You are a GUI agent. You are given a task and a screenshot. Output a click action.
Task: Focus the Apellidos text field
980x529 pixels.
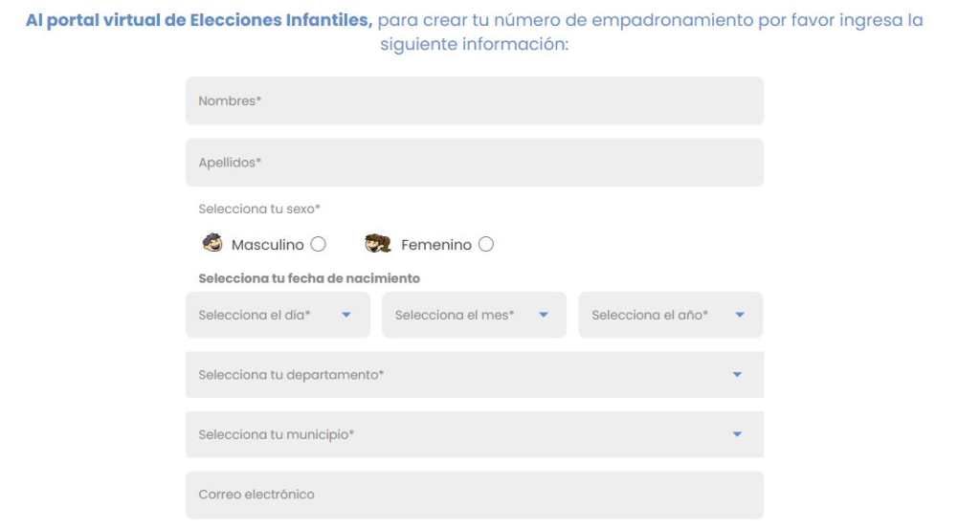pyautogui.click(x=474, y=163)
